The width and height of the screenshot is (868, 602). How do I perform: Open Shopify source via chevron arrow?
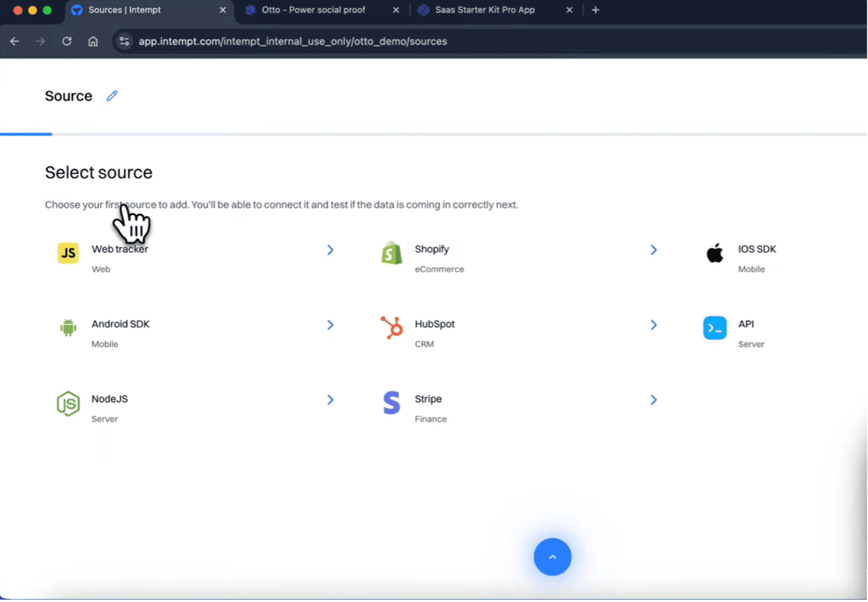coord(653,250)
